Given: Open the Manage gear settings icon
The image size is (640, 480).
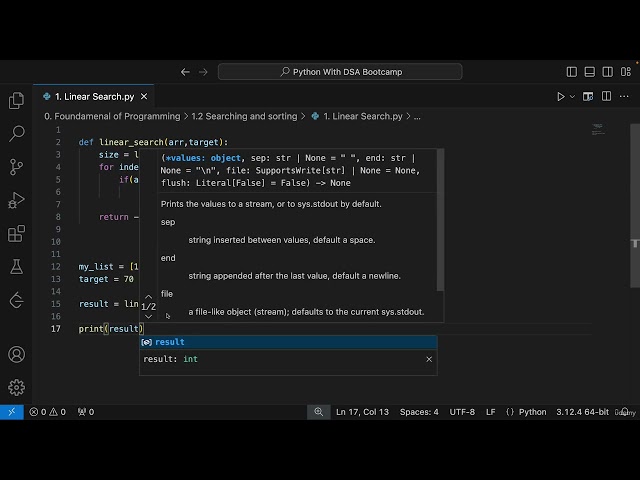Looking at the screenshot, I should [16, 388].
